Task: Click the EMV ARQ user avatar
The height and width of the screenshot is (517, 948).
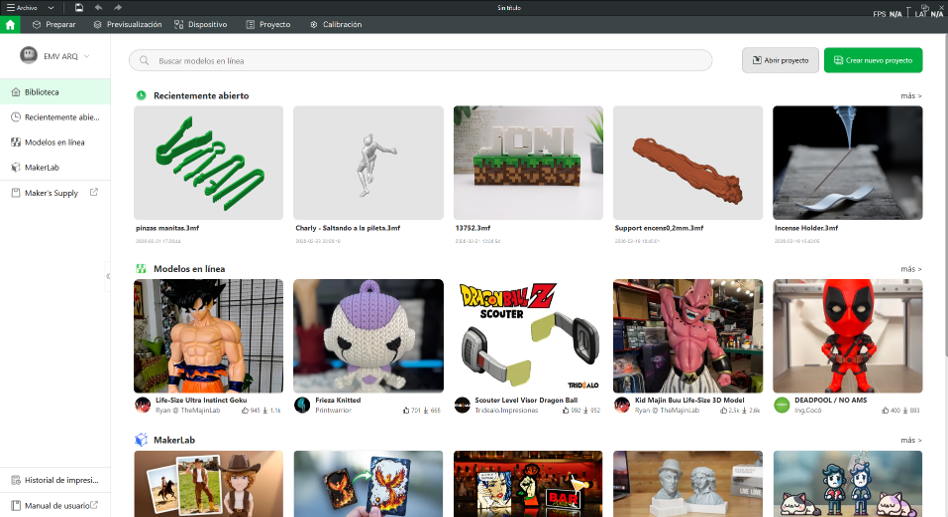Action: coord(28,56)
